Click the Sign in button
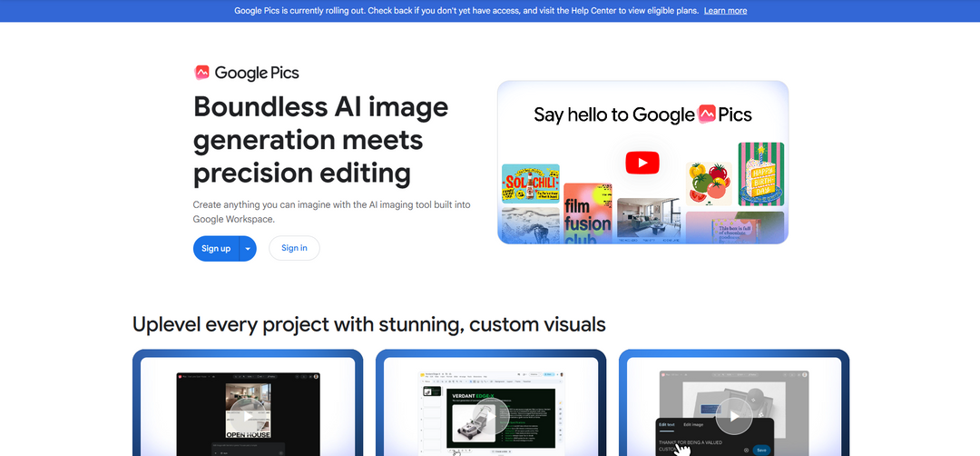This screenshot has width=980, height=456. (x=294, y=248)
